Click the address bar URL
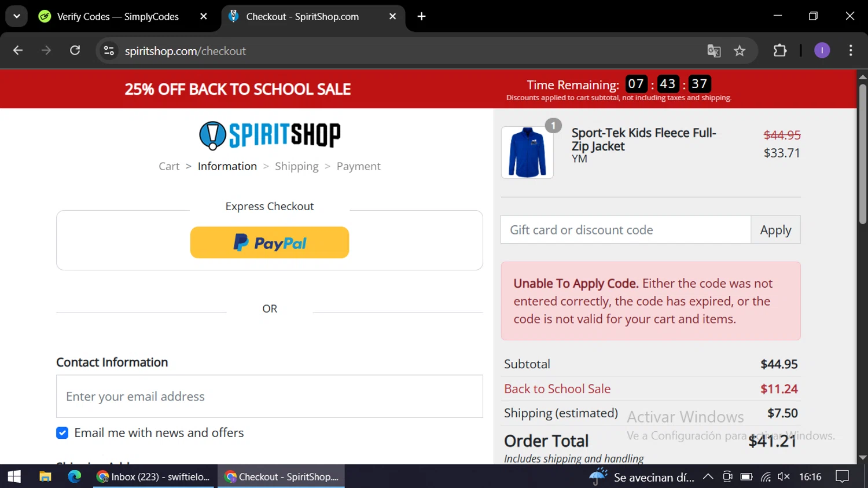Viewport: 868px width, 488px height. click(185, 51)
